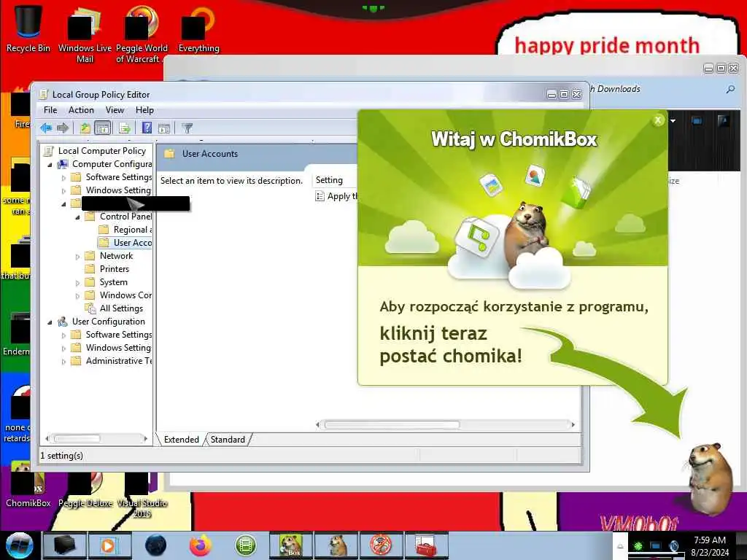The width and height of the screenshot is (747, 560).
Task: Click the hamster taskbar button
Action: pos(336,545)
